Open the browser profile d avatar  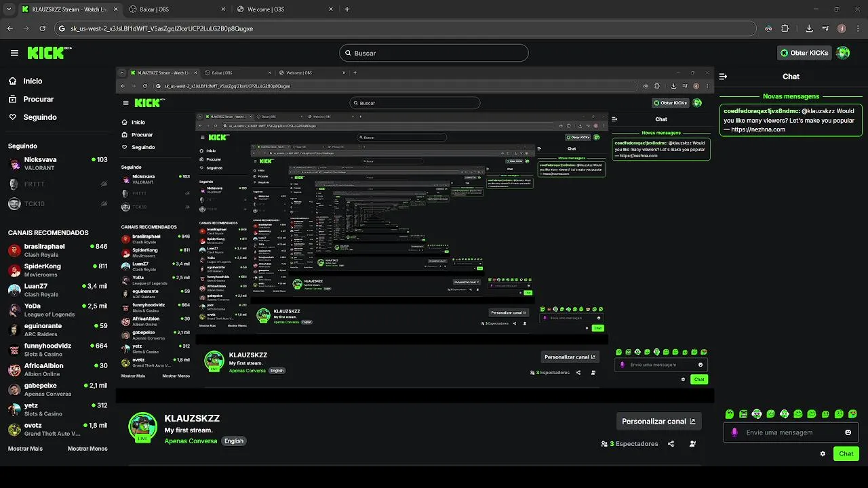[842, 28]
